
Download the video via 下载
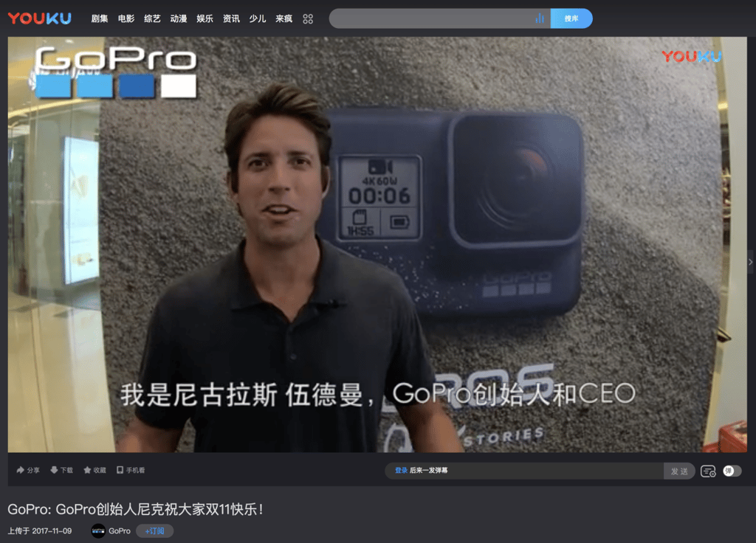pyautogui.click(x=62, y=470)
